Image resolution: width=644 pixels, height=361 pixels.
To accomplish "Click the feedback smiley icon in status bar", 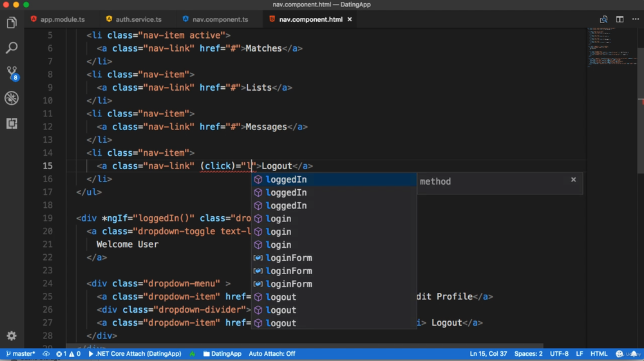I will click(x=620, y=354).
